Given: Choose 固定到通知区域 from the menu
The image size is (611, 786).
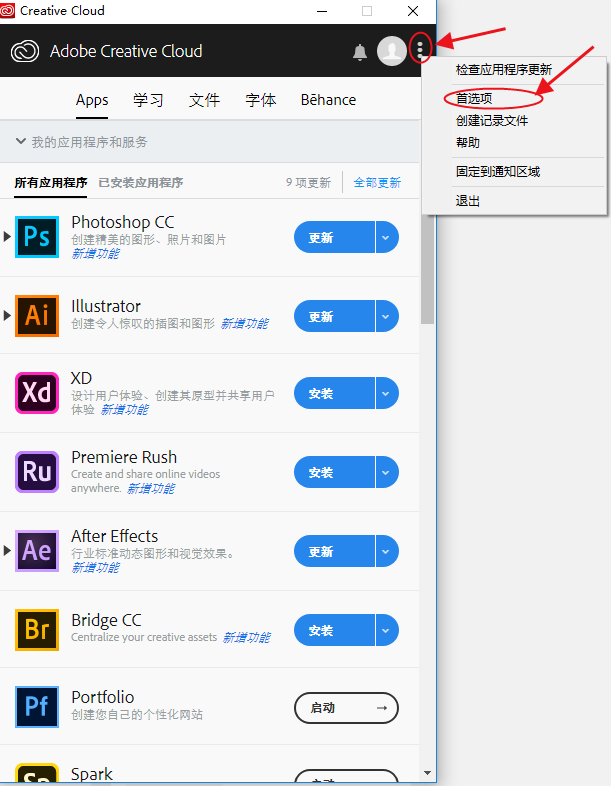Looking at the screenshot, I should [498, 171].
